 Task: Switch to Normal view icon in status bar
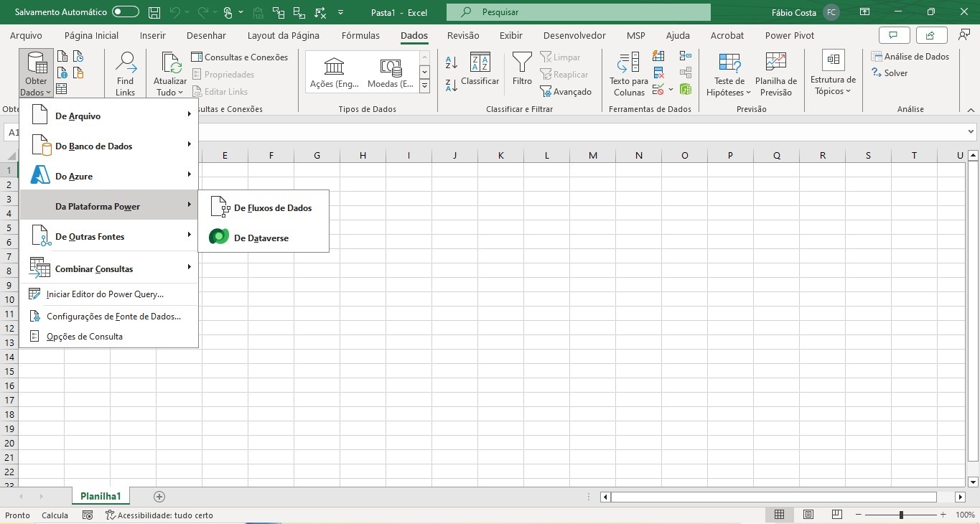[x=779, y=515]
